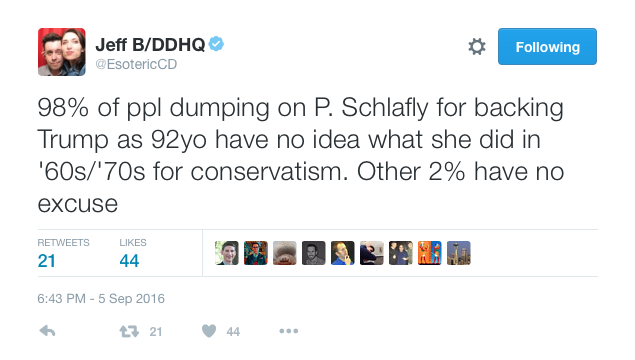Click the liker avatar in blue shirt
This screenshot has height=360, width=635.
pos(343,253)
